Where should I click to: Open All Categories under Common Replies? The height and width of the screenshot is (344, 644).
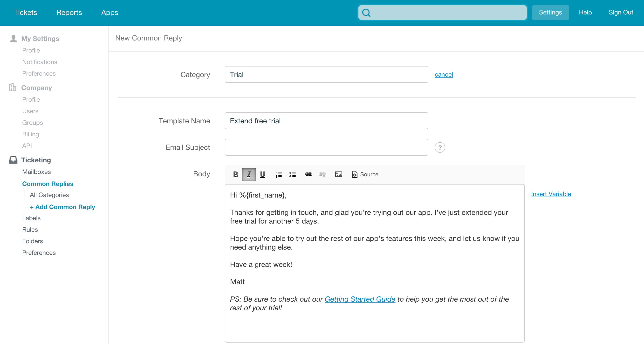click(x=49, y=195)
